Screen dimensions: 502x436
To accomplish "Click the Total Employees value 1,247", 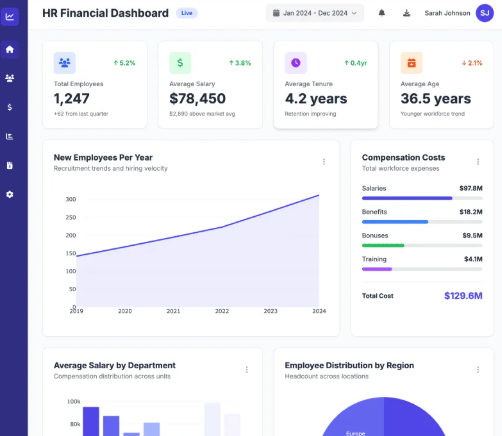I will (x=71, y=98).
